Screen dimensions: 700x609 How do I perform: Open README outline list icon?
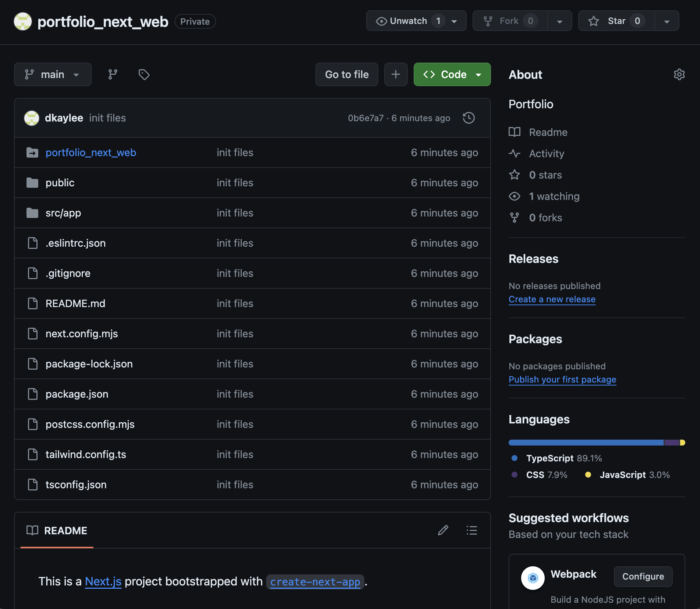pyautogui.click(x=472, y=530)
